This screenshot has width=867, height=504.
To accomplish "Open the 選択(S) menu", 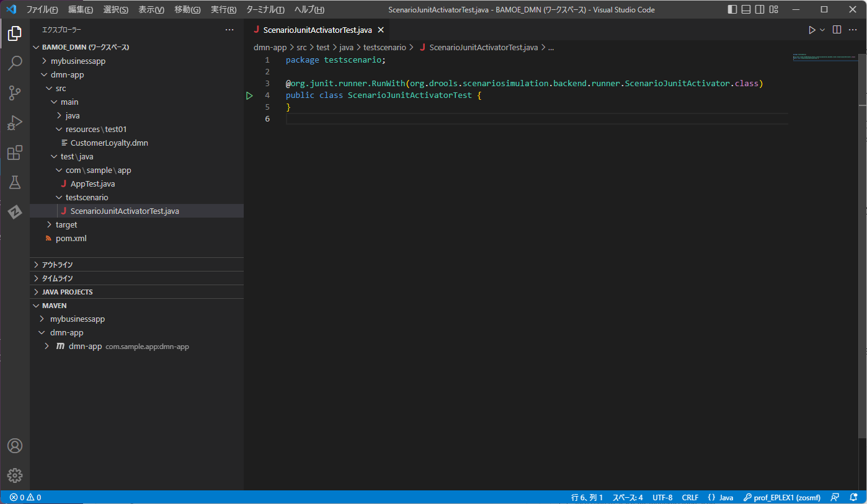I will (x=116, y=9).
